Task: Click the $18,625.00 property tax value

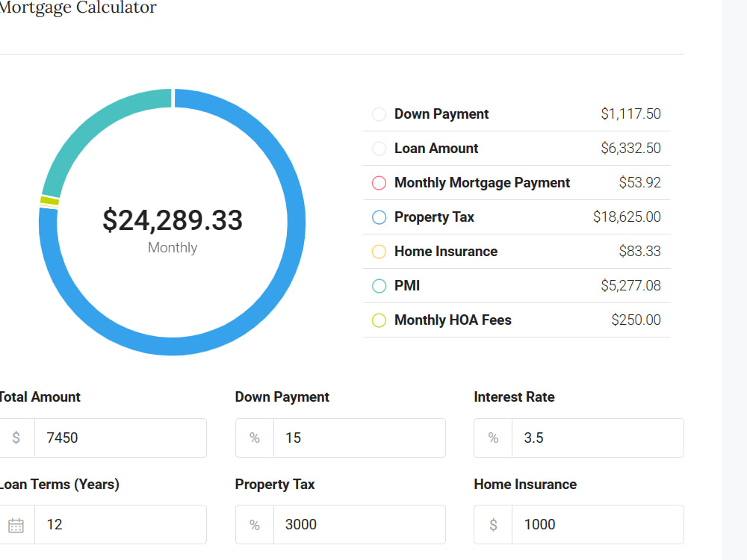Action: click(627, 217)
